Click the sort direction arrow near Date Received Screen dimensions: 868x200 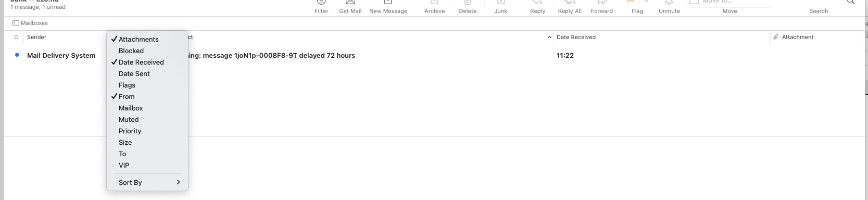tap(549, 37)
